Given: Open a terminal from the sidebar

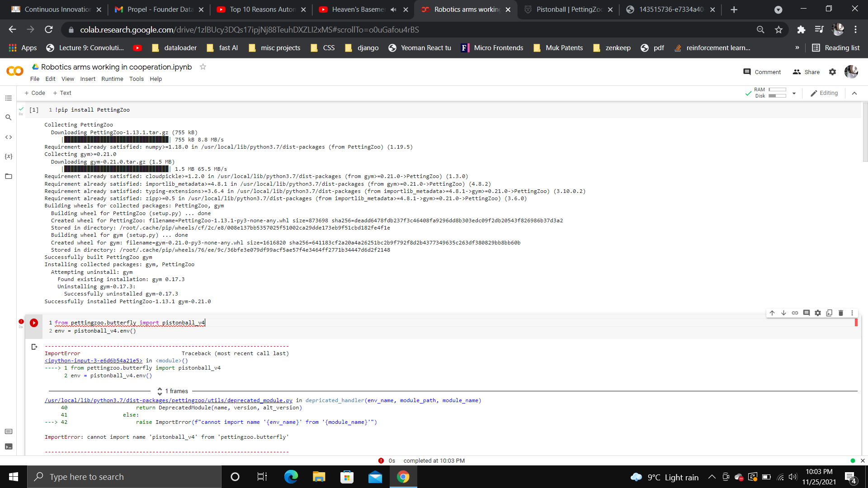Looking at the screenshot, I should (8, 446).
